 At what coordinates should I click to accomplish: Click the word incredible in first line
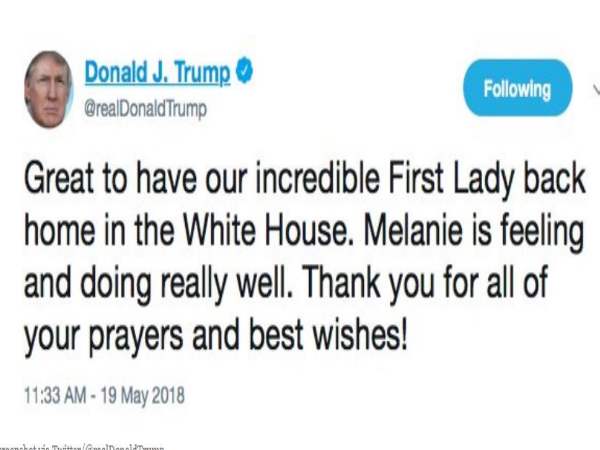318,179
